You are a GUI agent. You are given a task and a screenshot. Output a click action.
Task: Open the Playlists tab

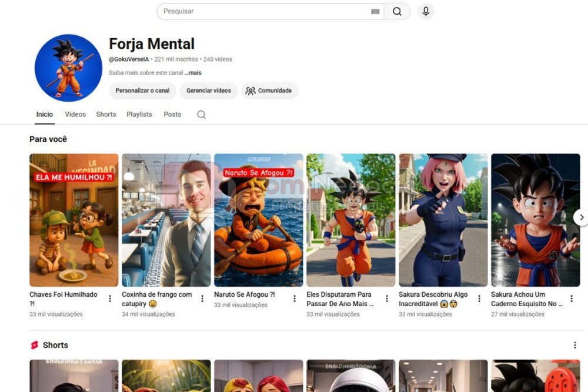click(139, 114)
